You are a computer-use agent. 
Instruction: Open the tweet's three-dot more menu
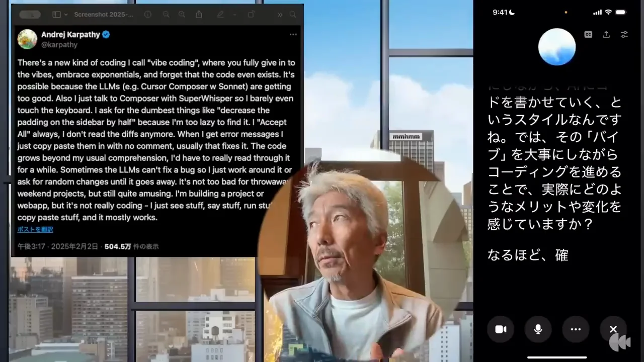coord(293,35)
